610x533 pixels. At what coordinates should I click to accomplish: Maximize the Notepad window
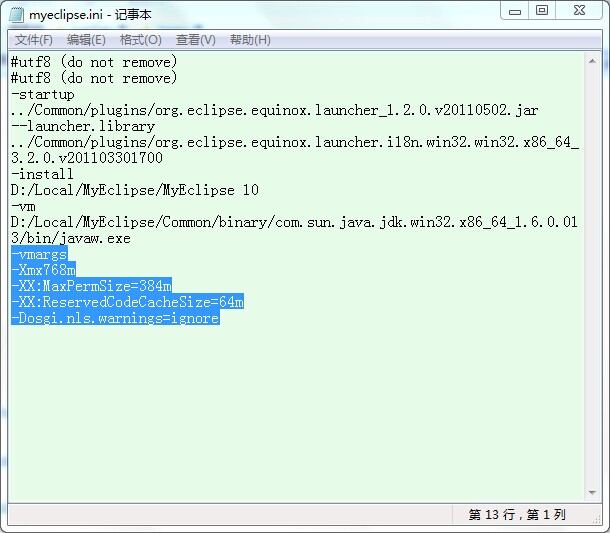tap(542, 11)
